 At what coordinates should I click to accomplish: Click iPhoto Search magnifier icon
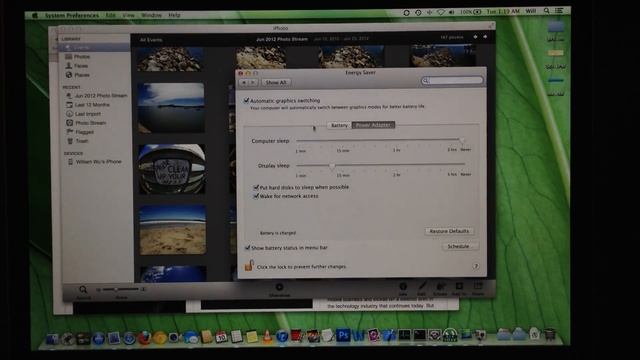(83, 290)
